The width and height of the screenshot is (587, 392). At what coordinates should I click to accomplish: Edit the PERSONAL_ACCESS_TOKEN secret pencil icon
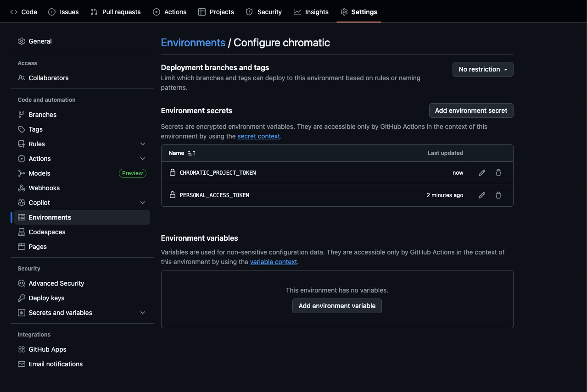coord(482,195)
